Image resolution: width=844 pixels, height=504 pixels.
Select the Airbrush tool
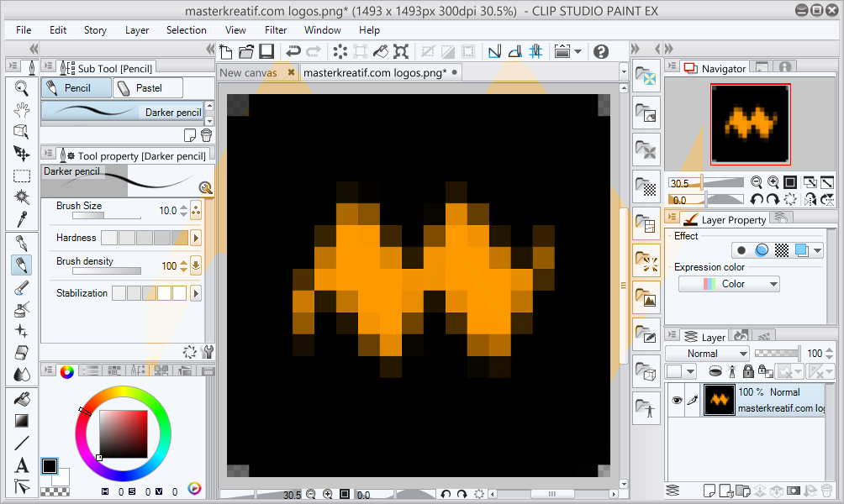[22, 309]
